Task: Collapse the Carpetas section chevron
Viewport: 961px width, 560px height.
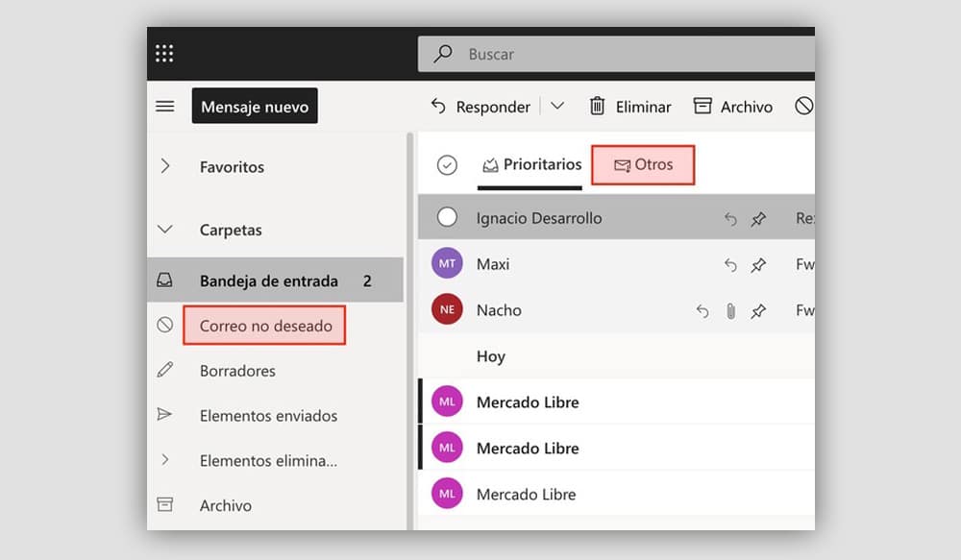Action: 164,230
